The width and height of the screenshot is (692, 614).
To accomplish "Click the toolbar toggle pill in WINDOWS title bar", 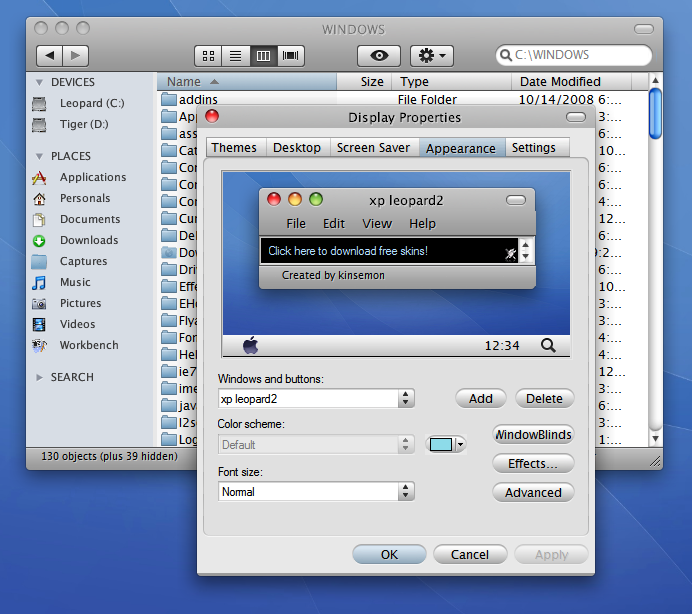I will pyautogui.click(x=643, y=29).
